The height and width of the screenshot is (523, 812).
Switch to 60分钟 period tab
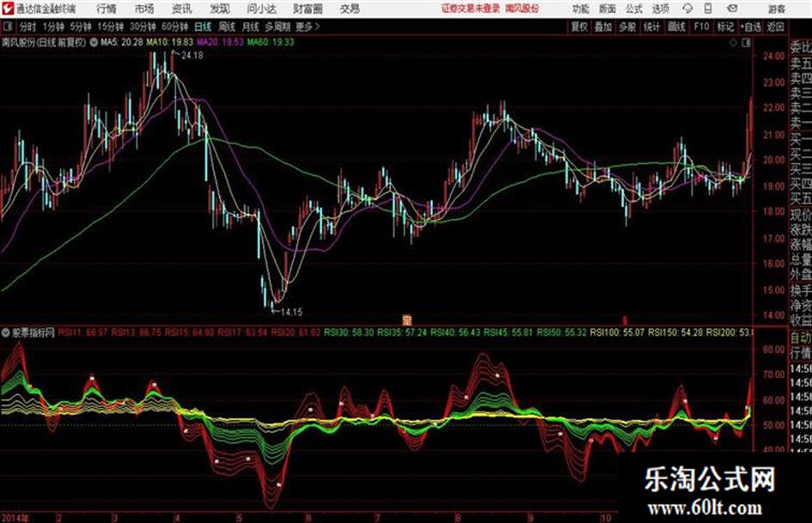(x=174, y=27)
